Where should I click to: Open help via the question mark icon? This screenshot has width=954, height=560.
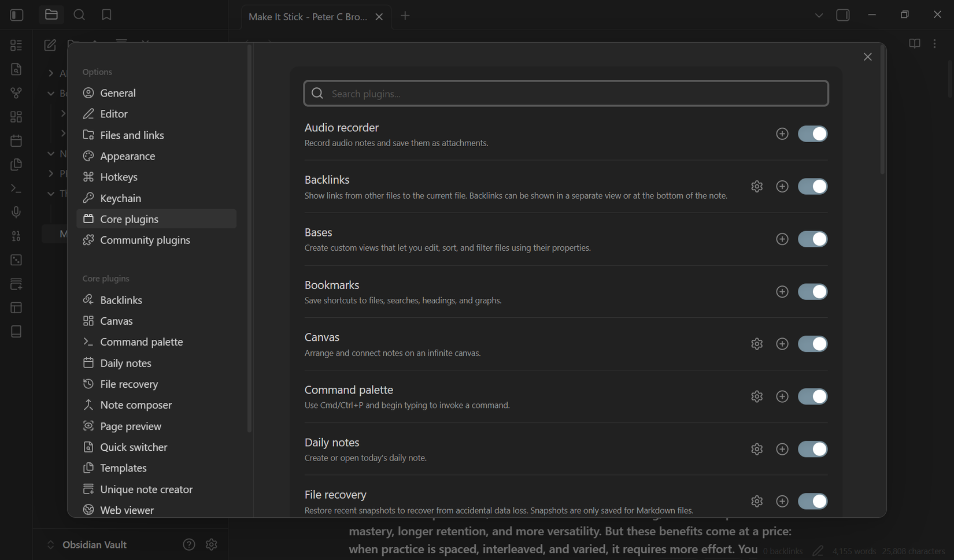pos(188,544)
